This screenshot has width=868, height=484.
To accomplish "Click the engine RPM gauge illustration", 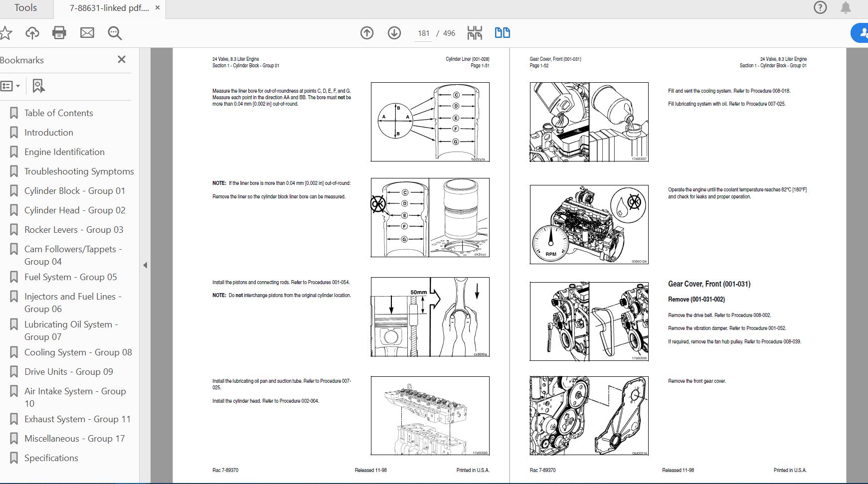I will pos(589,224).
